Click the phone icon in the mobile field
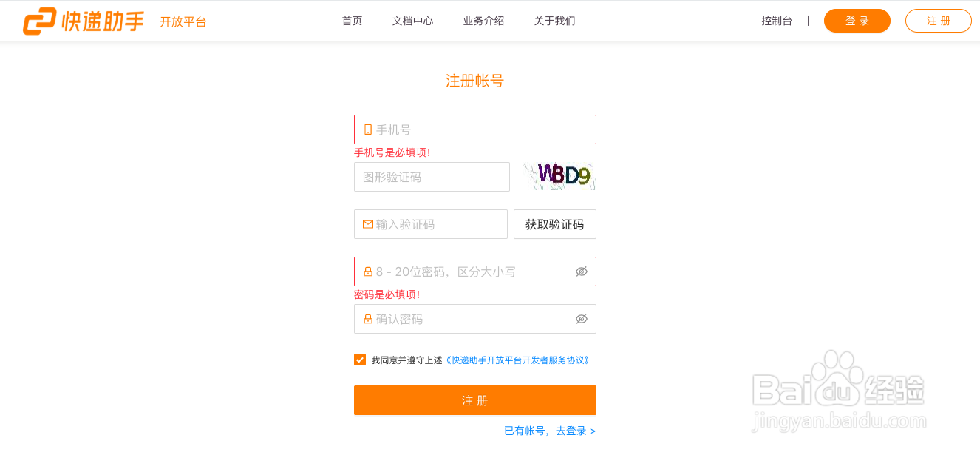This screenshot has width=980, height=455. pos(367,129)
